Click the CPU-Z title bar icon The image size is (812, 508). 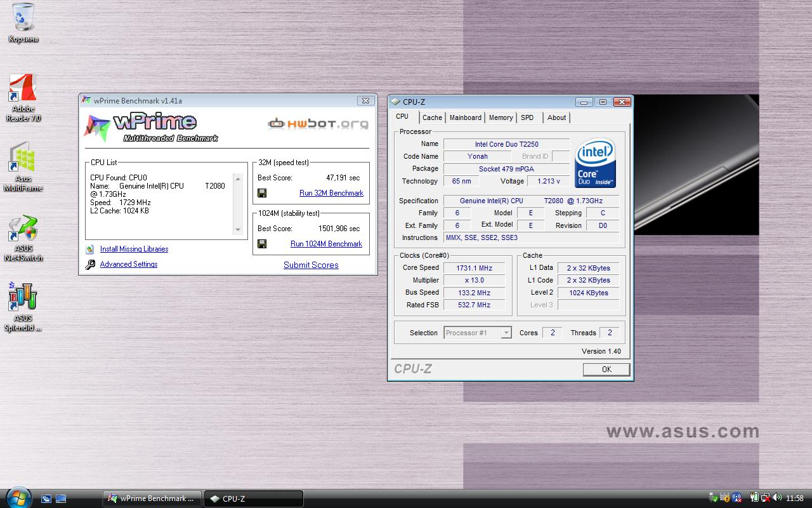click(396, 102)
